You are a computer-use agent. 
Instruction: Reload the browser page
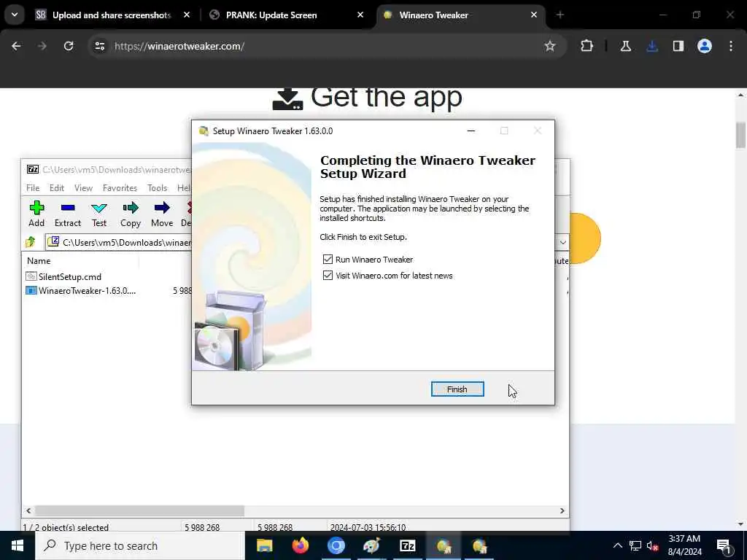pyautogui.click(x=69, y=46)
